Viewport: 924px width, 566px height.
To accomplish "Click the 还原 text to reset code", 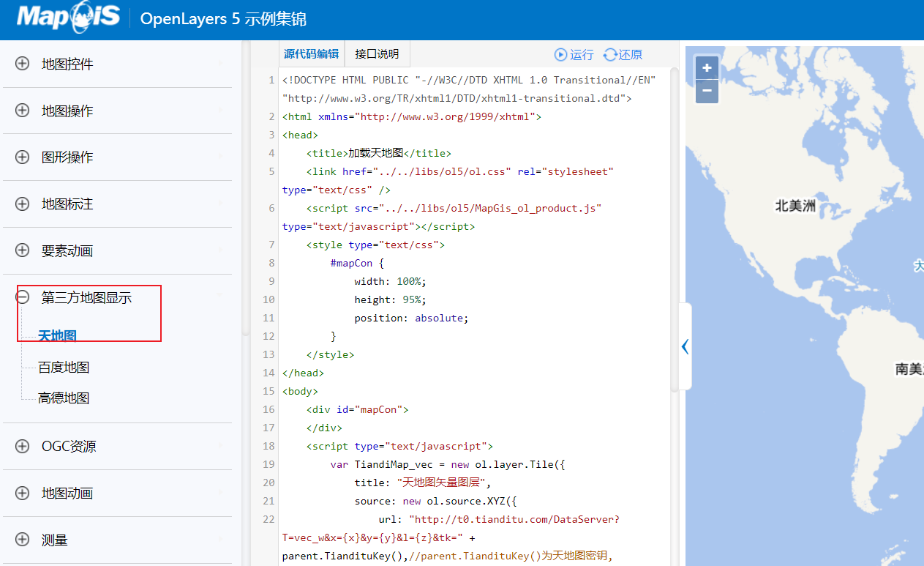I will pos(631,54).
